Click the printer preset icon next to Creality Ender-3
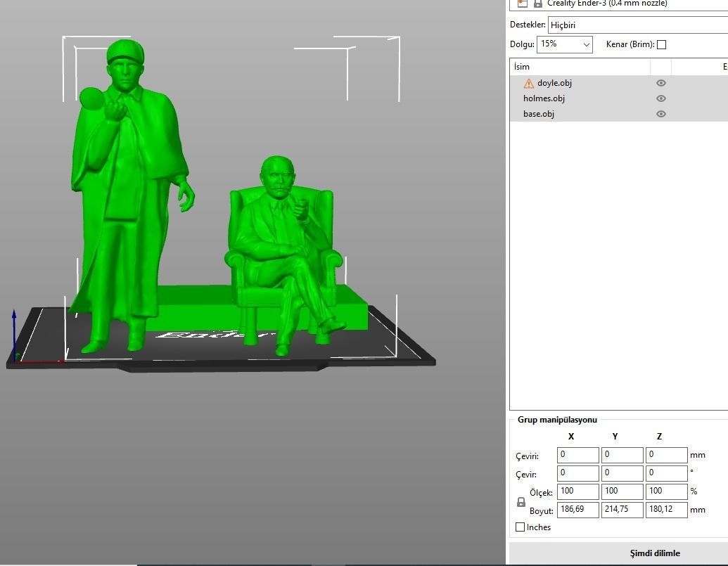Image resolution: width=728 pixels, height=566 pixels. coord(523,4)
